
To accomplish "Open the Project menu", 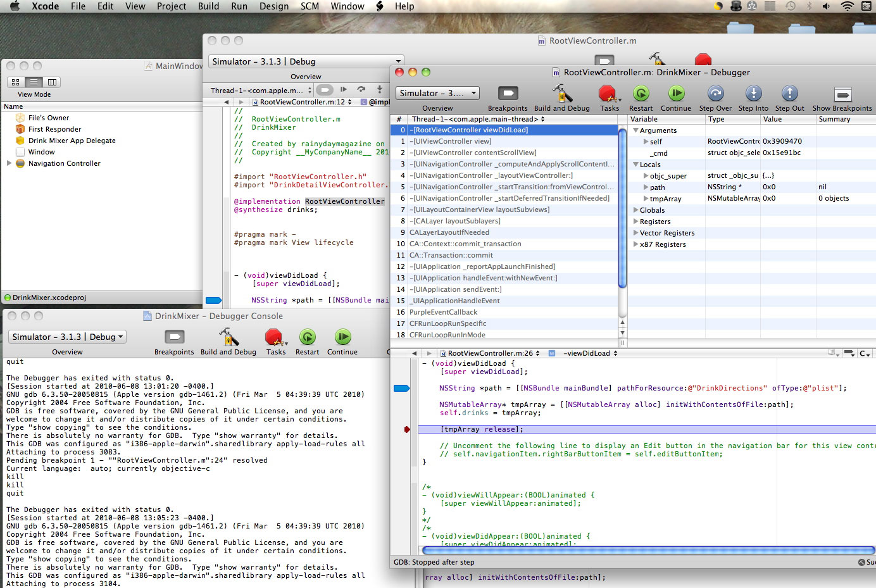I will pyautogui.click(x=172, y=6).
